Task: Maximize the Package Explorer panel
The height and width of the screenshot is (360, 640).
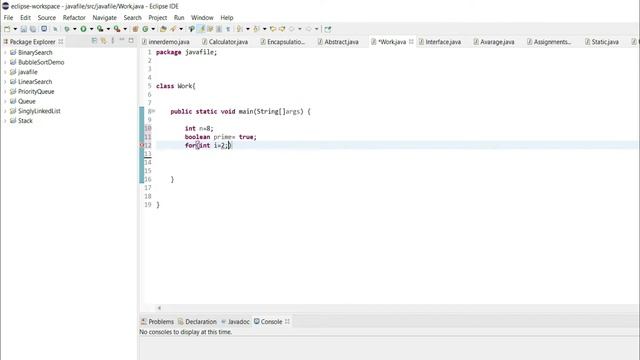Action: click(131, 40)
